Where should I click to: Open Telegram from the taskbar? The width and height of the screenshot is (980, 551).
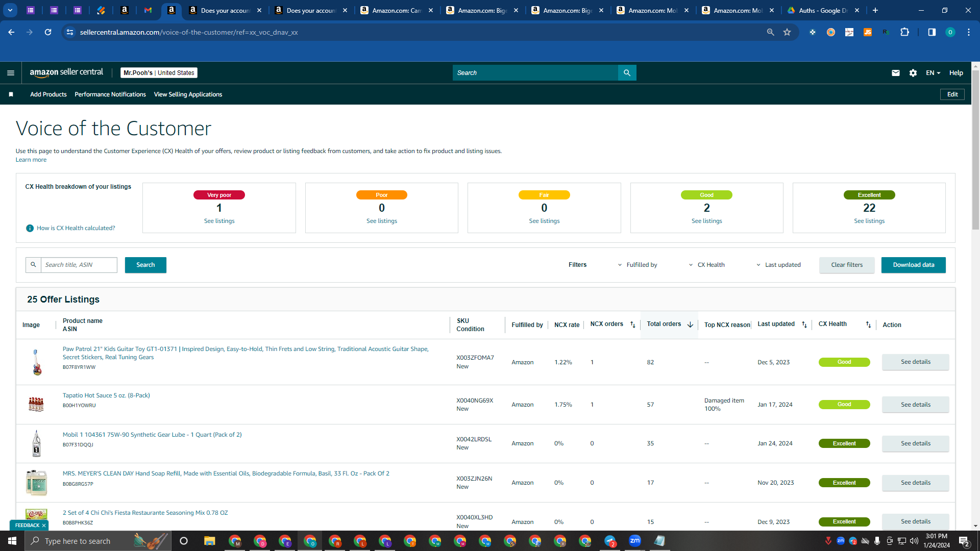coord(610,541)
